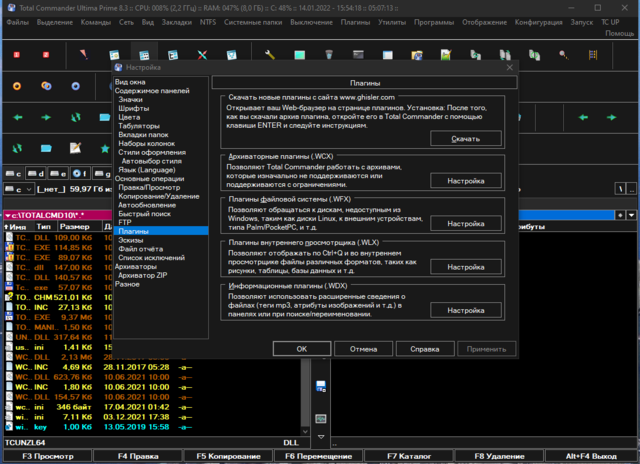
Task: Select Разное in settings tree
Action: pos(127,284)
